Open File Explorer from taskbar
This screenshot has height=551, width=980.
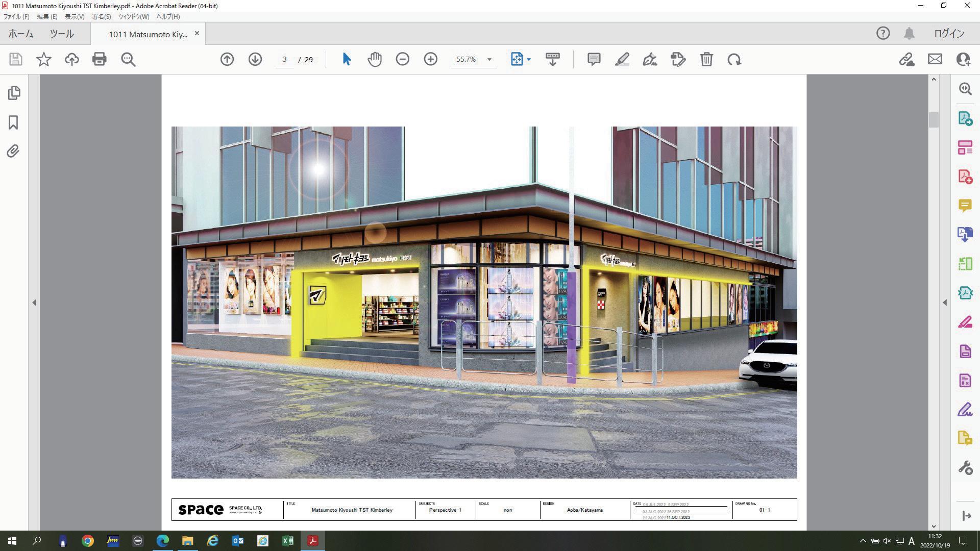coord(187,541)
